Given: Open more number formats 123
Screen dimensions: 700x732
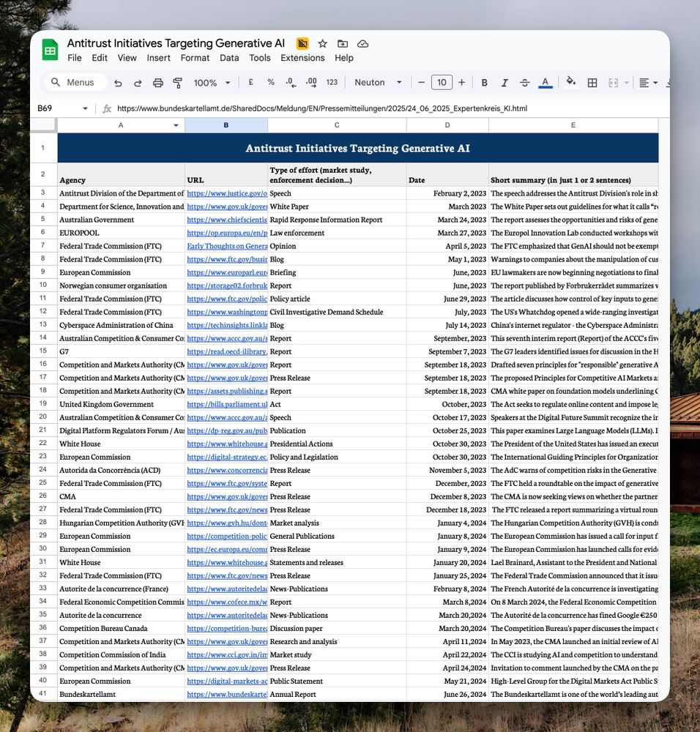Looking at the screenshot, I should 332,83.
